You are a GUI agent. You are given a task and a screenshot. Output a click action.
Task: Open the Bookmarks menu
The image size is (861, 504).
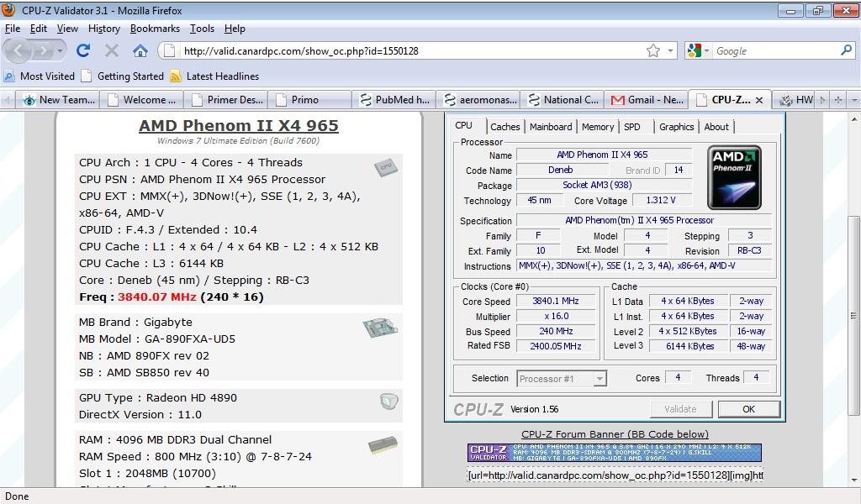[155, 29]
